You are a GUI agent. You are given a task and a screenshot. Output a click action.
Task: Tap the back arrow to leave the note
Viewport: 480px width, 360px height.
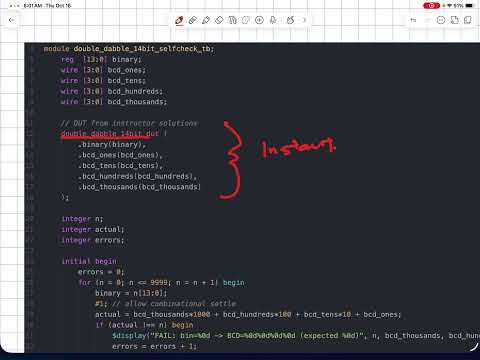[12, 20]
